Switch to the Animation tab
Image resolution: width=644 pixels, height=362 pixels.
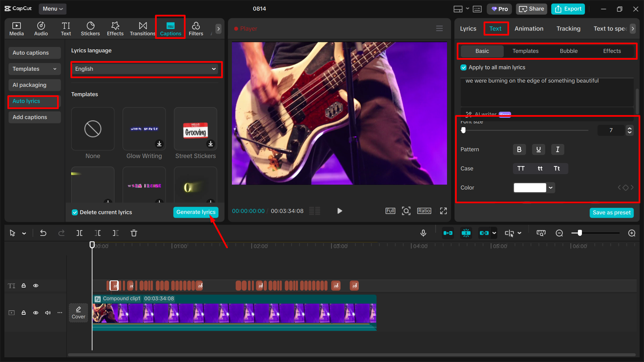point(529,29)
